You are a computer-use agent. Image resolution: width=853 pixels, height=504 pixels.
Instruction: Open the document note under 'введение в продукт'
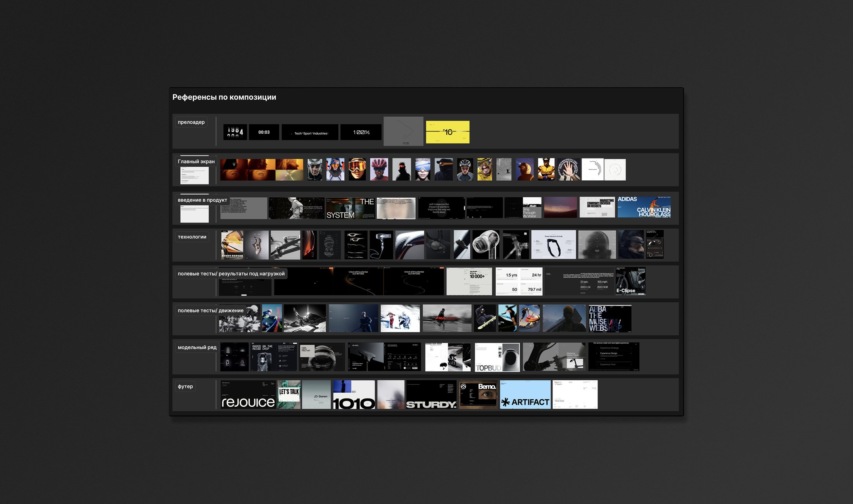pyautogui.click(x=195, y=214)
